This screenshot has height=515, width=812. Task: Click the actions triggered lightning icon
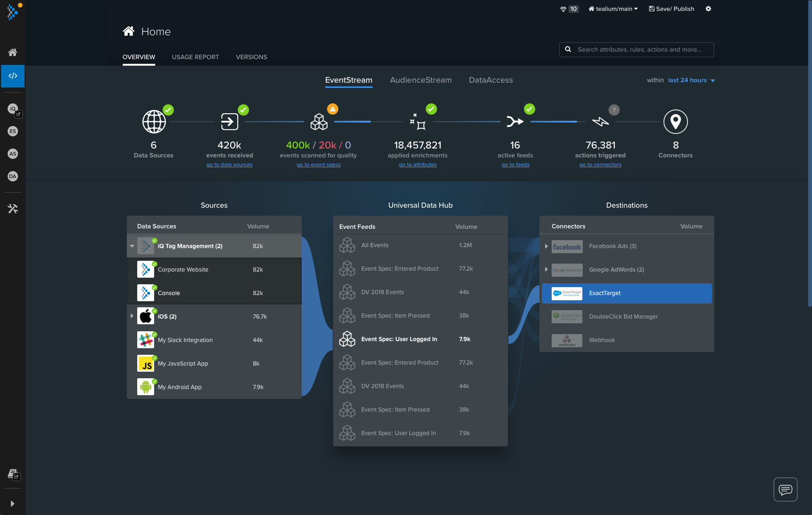point(601,122)
